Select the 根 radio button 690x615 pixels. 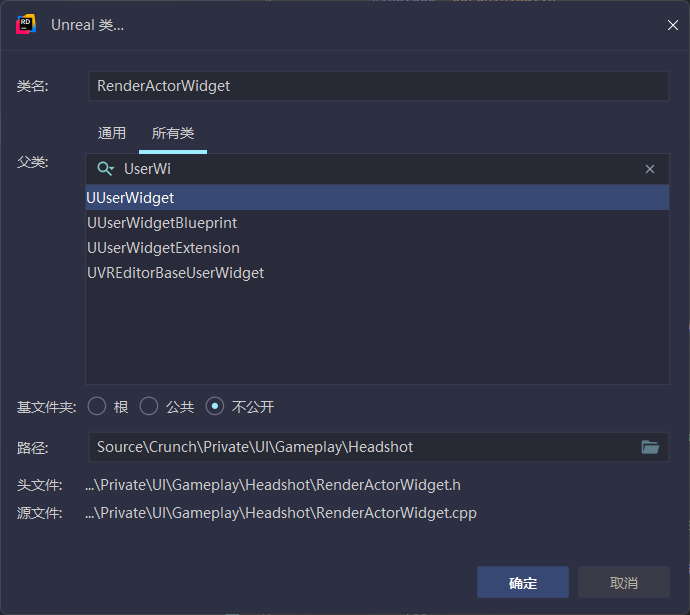[97, 406]
